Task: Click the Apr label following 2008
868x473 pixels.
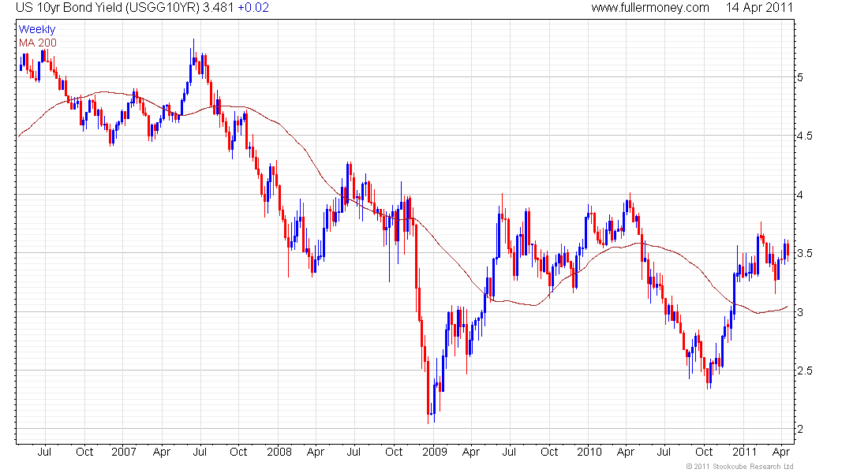Action: click(x=316, y=452)
